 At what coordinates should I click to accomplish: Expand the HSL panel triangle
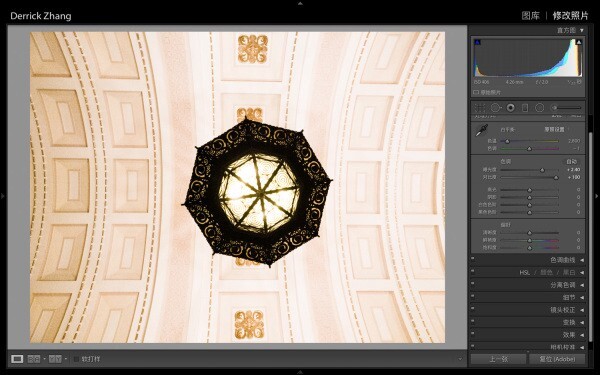[x=582, y=272]
